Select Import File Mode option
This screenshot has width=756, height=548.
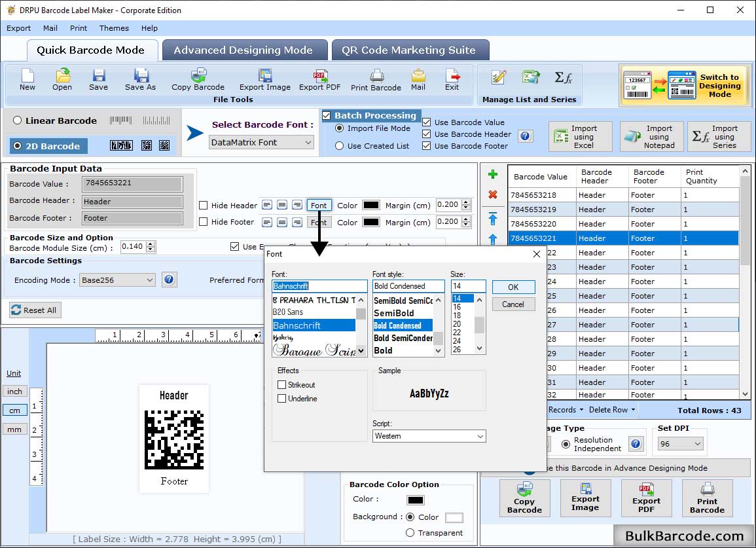pos(340,128)
